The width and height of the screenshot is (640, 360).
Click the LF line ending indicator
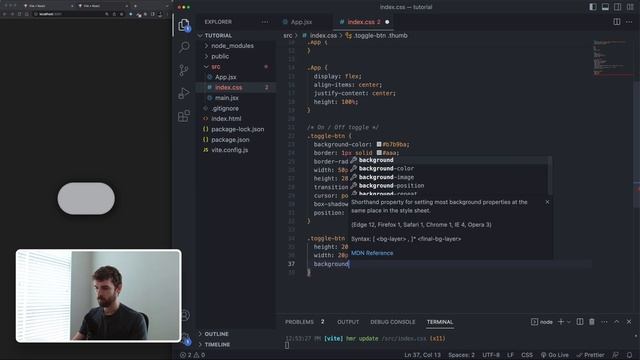point(510,355)
